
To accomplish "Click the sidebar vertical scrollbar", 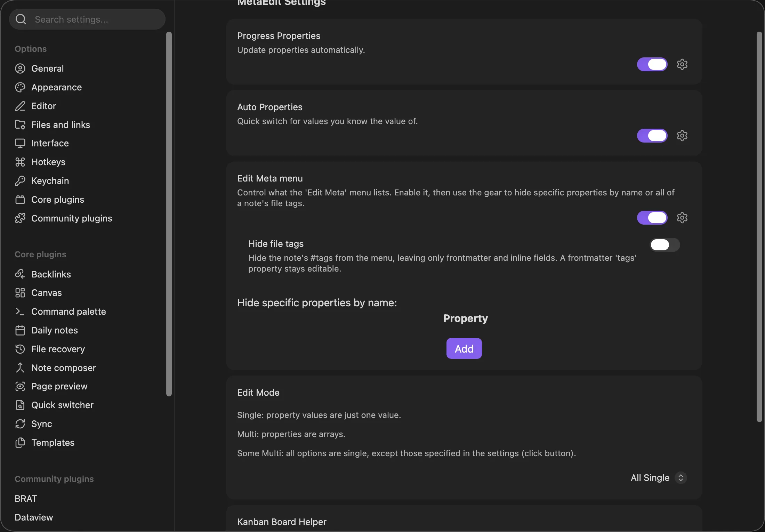I will click(x=169, y=214).
